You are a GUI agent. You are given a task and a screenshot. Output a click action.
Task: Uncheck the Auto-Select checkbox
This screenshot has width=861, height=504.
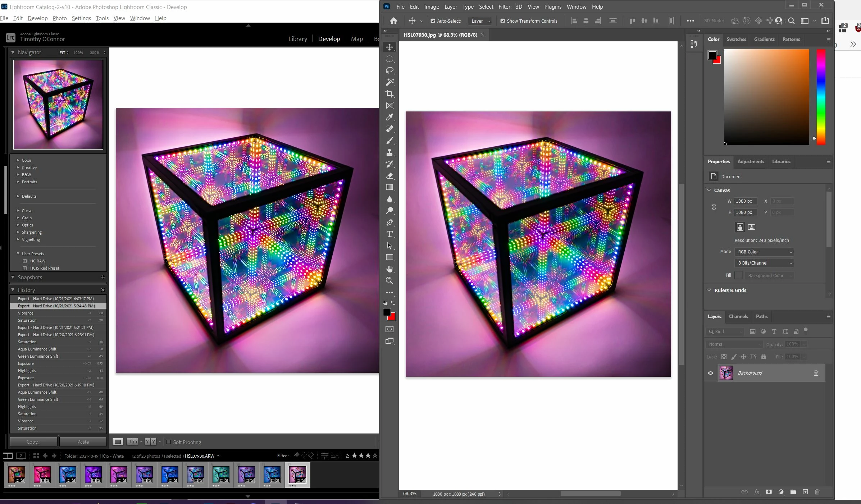[433, 21]
